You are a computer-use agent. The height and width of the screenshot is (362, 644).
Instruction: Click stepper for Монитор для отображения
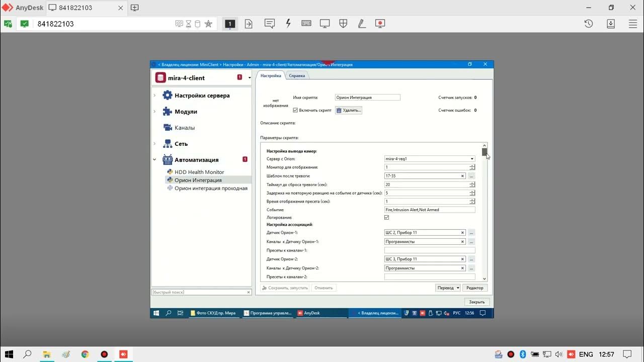point(472,167)
